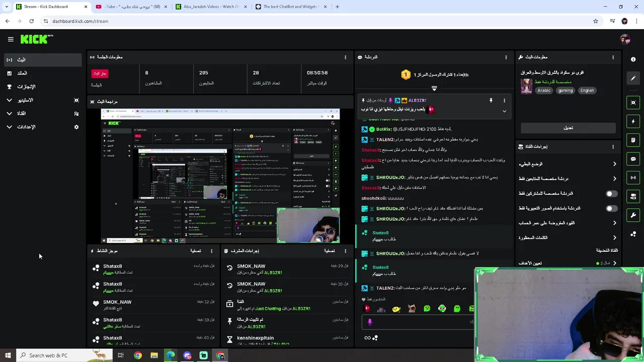This screenshot has width=644, height=362.
Task: Expand account age restrictions chevron
Action: tap(614, 223)
